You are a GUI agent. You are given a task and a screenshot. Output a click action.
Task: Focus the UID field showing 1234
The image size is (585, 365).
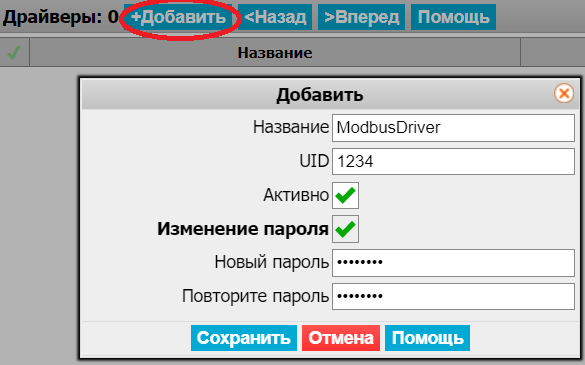453,162
